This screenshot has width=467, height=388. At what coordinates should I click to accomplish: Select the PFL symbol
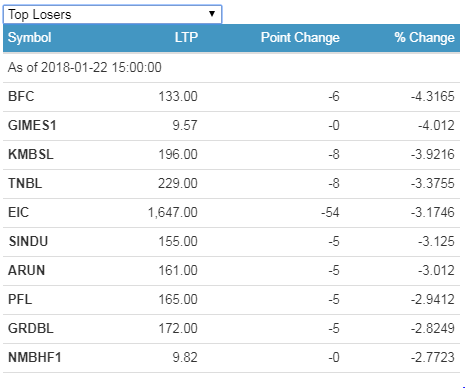pyautogui.click(x=20, y=299)
